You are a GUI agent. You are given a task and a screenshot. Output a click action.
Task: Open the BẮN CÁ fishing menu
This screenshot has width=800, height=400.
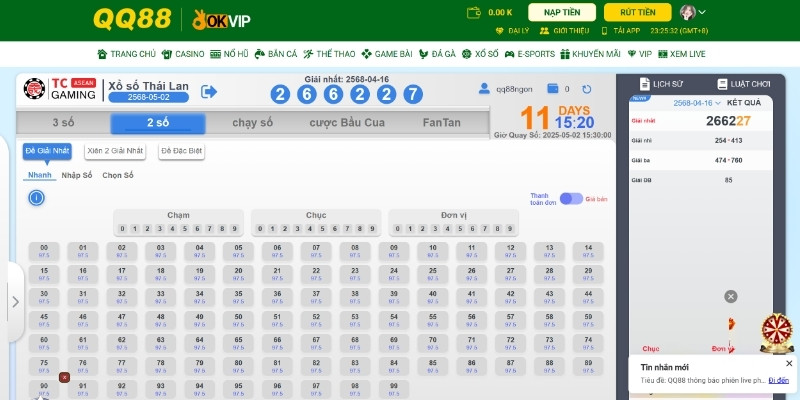click(276, 54)
